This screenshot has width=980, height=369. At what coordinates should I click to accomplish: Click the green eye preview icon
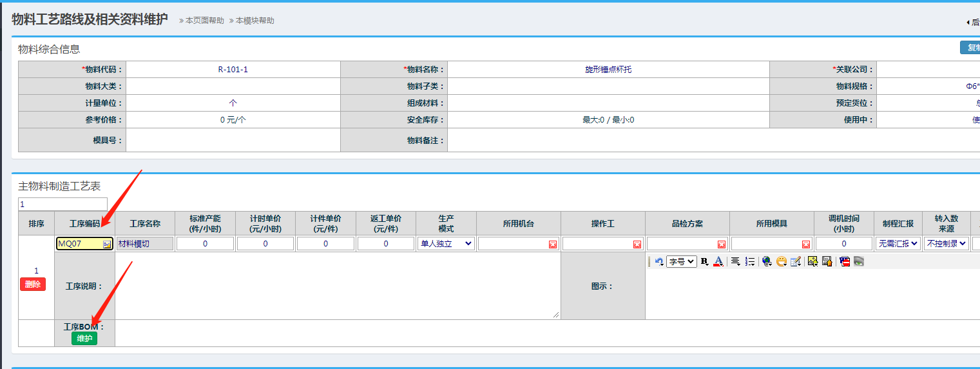tap(858, 261)
